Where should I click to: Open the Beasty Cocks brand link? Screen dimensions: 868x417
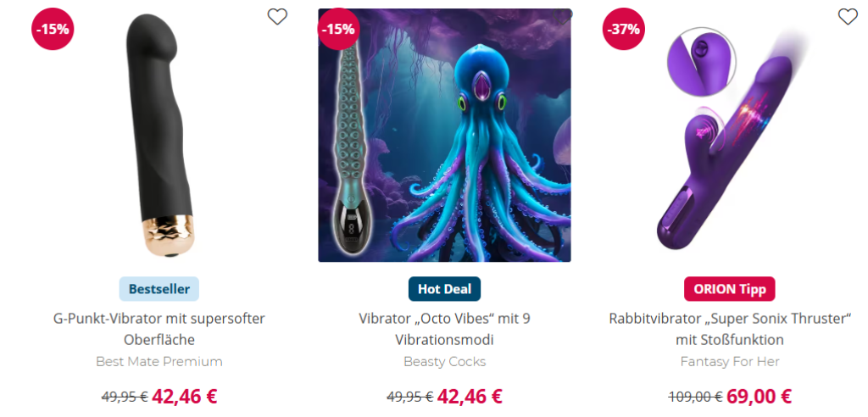click(x=444, y=362)
